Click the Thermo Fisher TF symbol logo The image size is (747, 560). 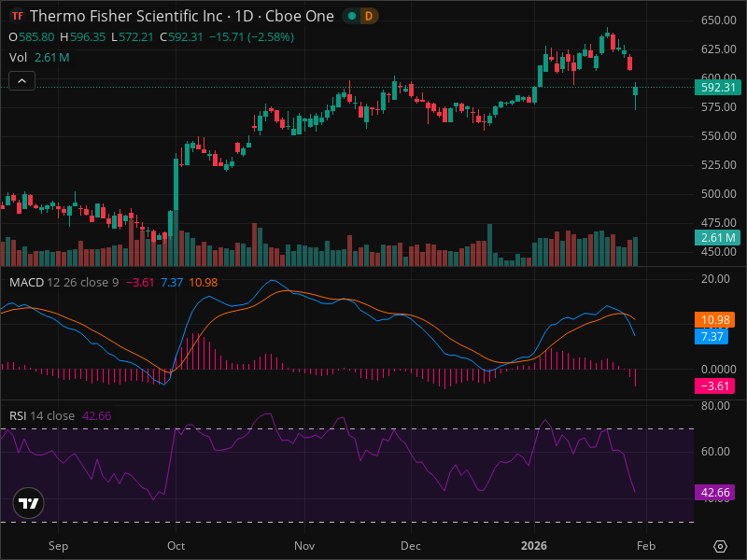click(x=18, y=16)
